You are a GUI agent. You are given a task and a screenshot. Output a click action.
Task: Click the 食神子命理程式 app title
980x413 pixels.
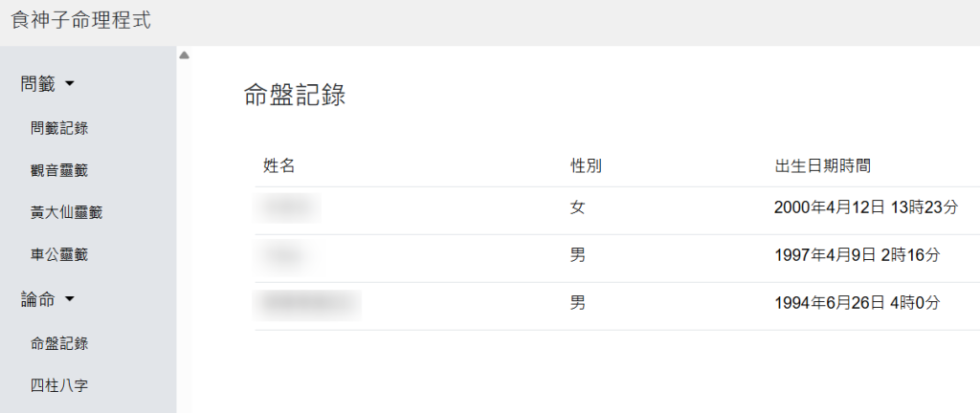(x=80, y=21)
